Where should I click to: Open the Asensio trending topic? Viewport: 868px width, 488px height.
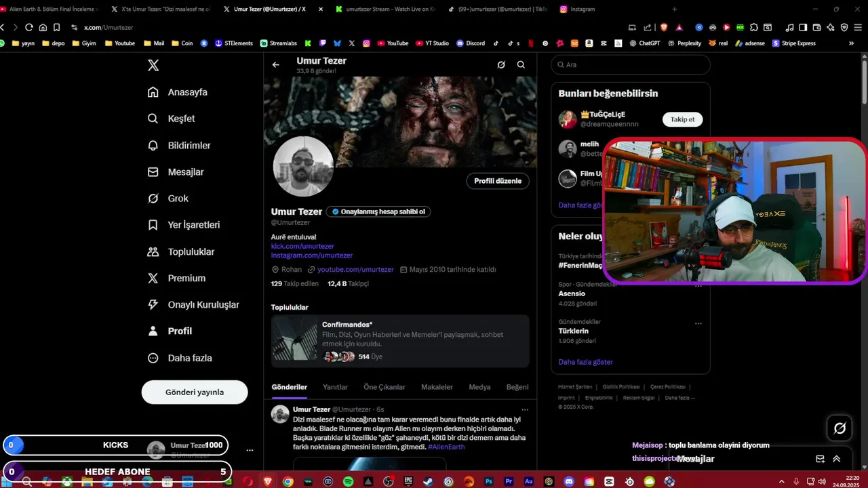(572, 294)
